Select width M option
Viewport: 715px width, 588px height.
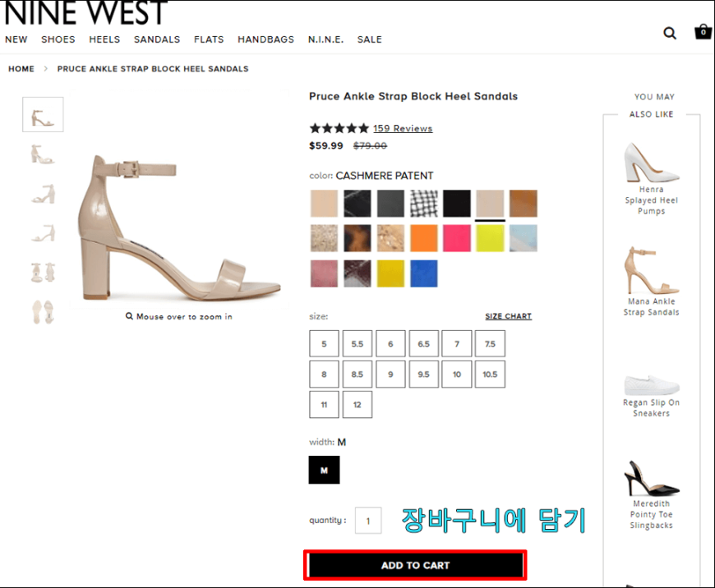coord(324,470)
